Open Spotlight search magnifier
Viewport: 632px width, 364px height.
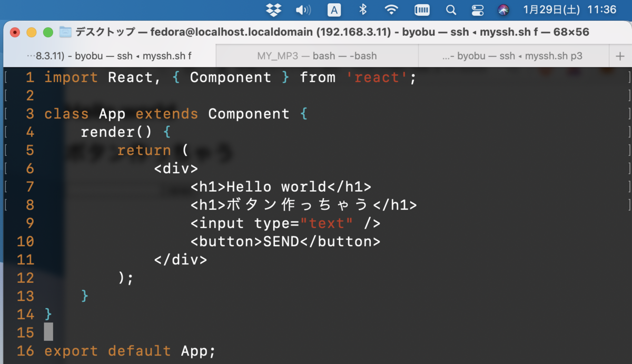coord(451,9)
